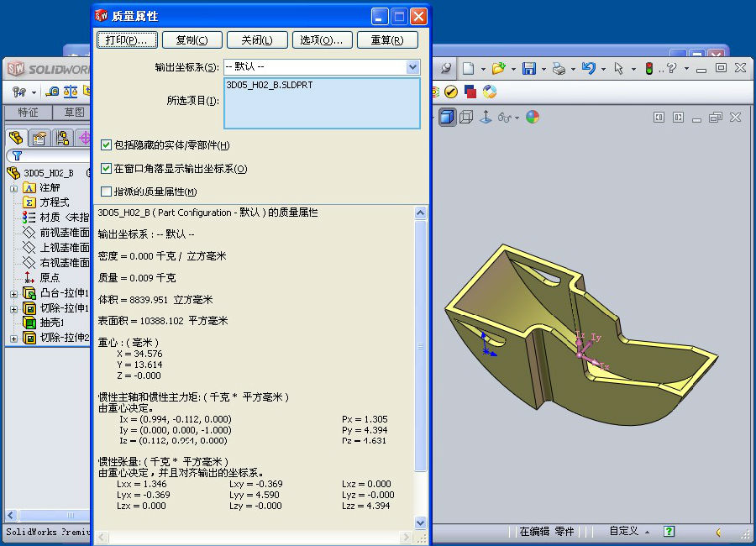Click the Edit Appearance color ball icon
Image resolution: width=756 pixels, height=546 pixels.
(x=533, y=117)
